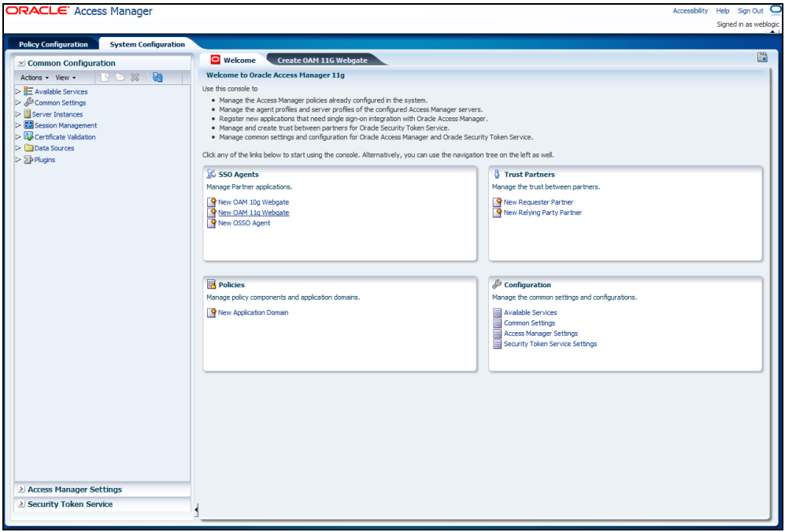Open New Application Domain link
Screen dimensions: 785x532
click(x=254, y=312)
